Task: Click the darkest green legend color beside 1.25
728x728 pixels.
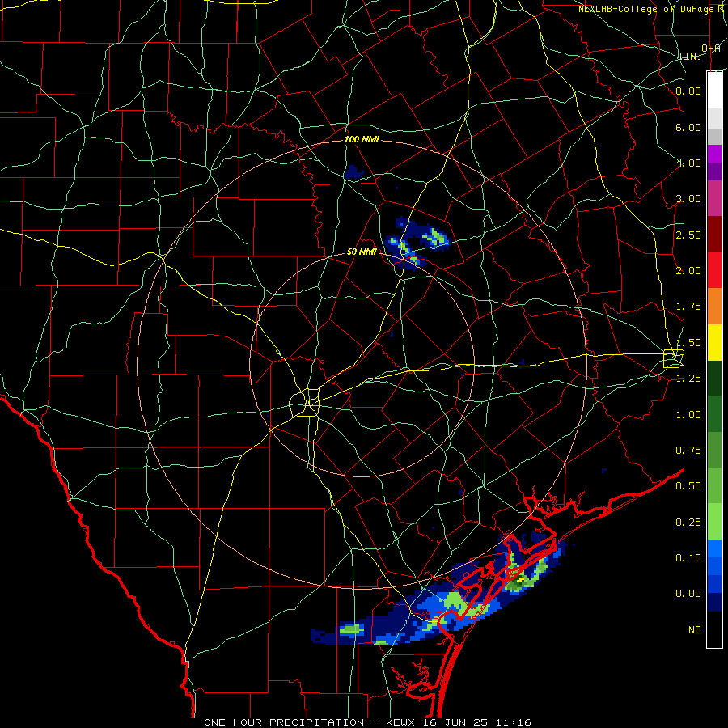Action: 714,378
